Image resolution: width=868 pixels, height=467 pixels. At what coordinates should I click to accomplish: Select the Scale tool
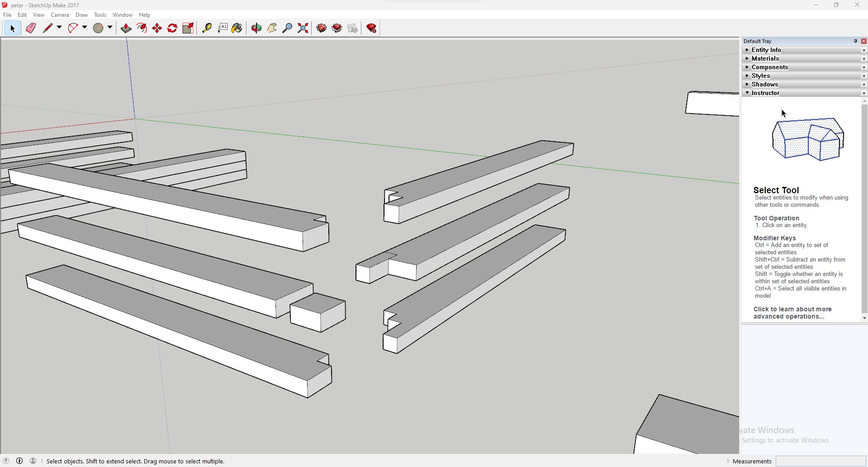click(188, 29)
